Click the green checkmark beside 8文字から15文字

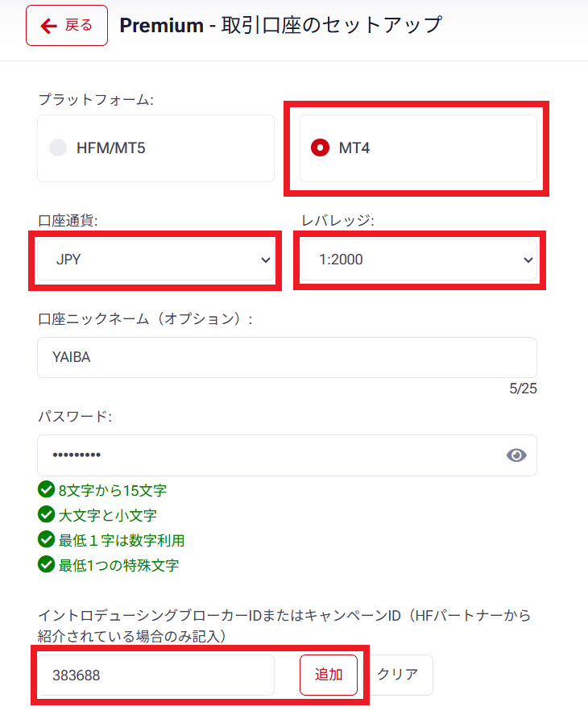click(x=46, y=489)
